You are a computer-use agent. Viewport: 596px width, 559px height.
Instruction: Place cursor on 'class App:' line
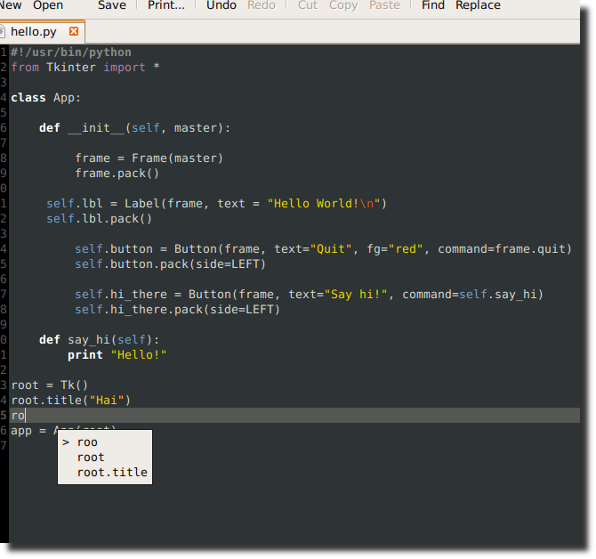46,98
